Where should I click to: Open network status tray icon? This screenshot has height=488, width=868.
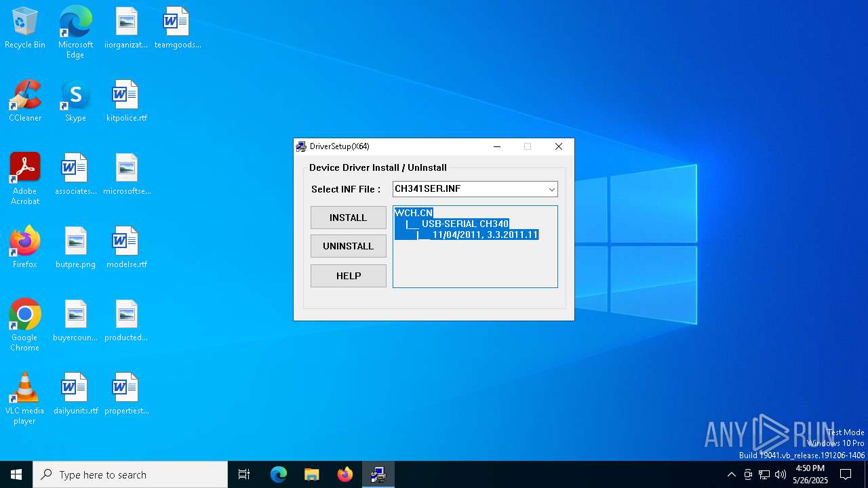click(x=764, y=474)
